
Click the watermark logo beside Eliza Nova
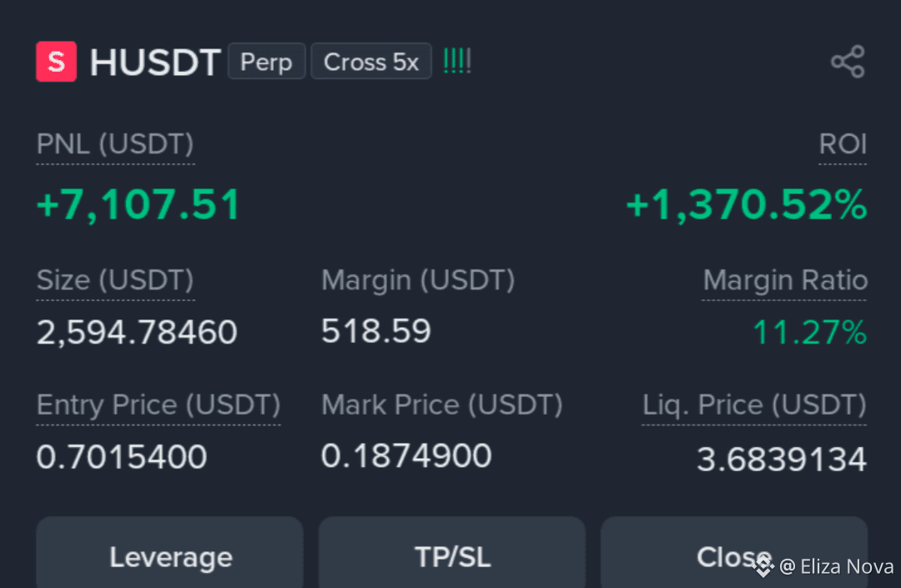point(763,566)
